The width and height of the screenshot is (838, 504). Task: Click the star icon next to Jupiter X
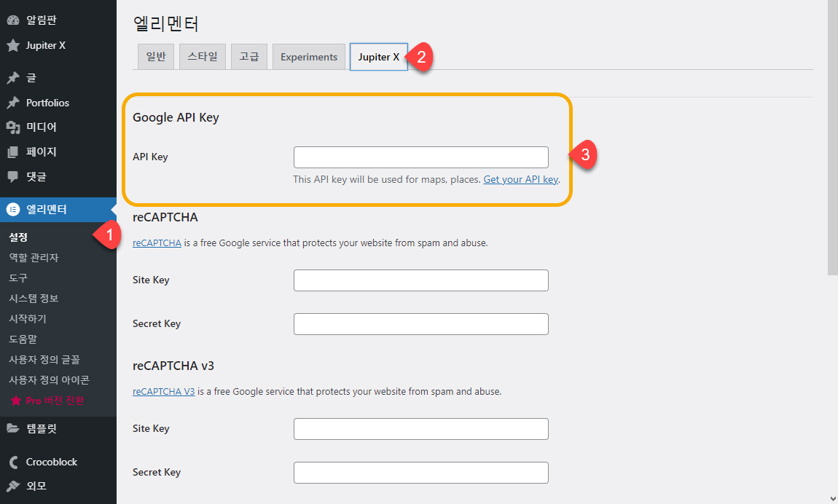tap(13, 45)
